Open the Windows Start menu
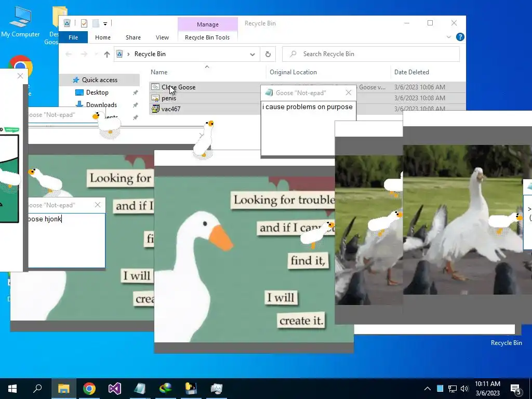The height and width of the screenshot is (399, 532). tap(12, 389)
